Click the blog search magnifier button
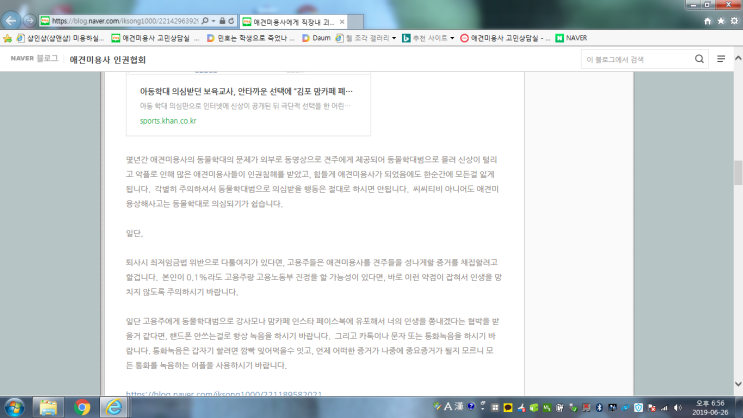Image resolution: width=743 pixels, height=418 pixels. [x=699, y=59]
